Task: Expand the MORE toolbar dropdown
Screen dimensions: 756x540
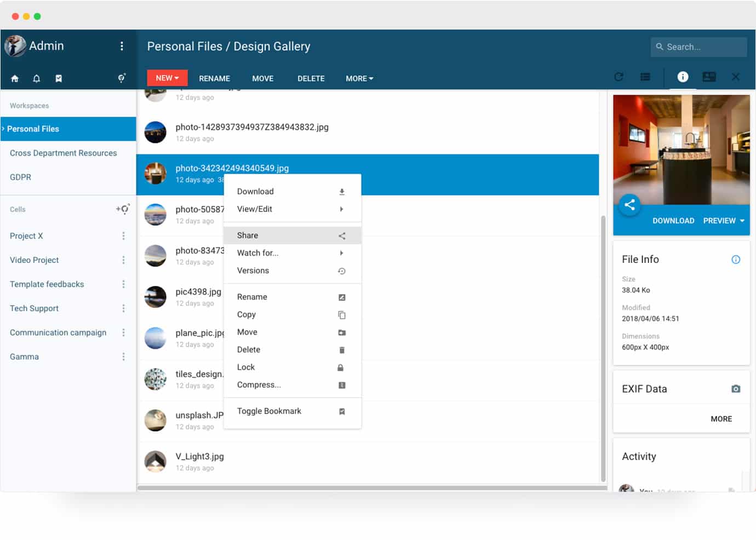Action: (x=359, y=78)
